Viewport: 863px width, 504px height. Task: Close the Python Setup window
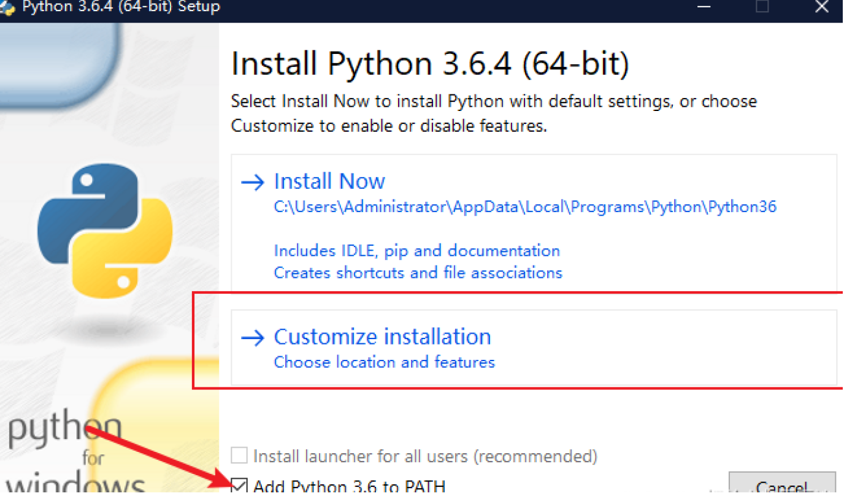pos(821,7)
